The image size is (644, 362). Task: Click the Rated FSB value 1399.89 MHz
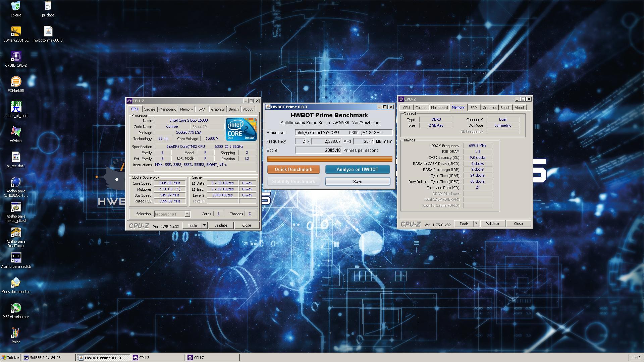(x=169, y=201)
